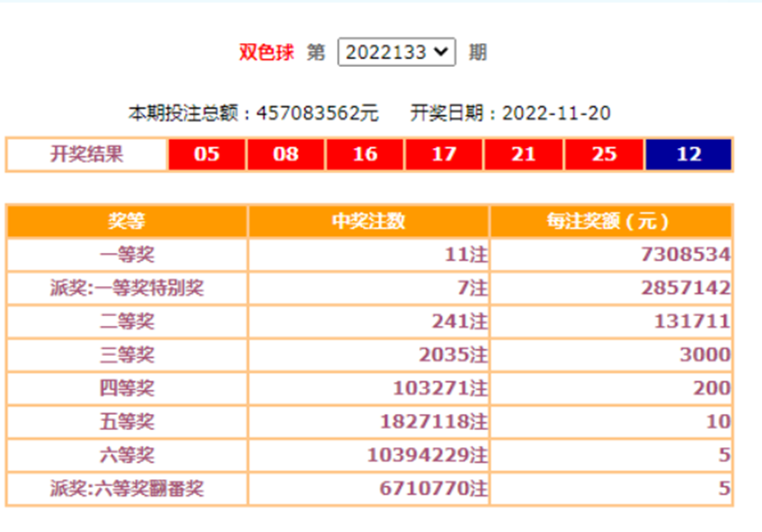Open the issue number 2022133 dropdown
762x532 pixels.
tap(396, 52)
